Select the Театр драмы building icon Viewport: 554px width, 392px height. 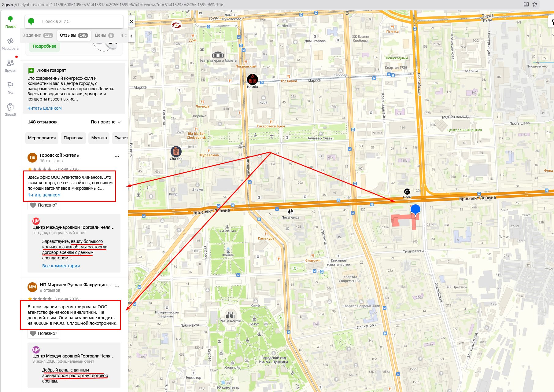(x=230, y=315)
